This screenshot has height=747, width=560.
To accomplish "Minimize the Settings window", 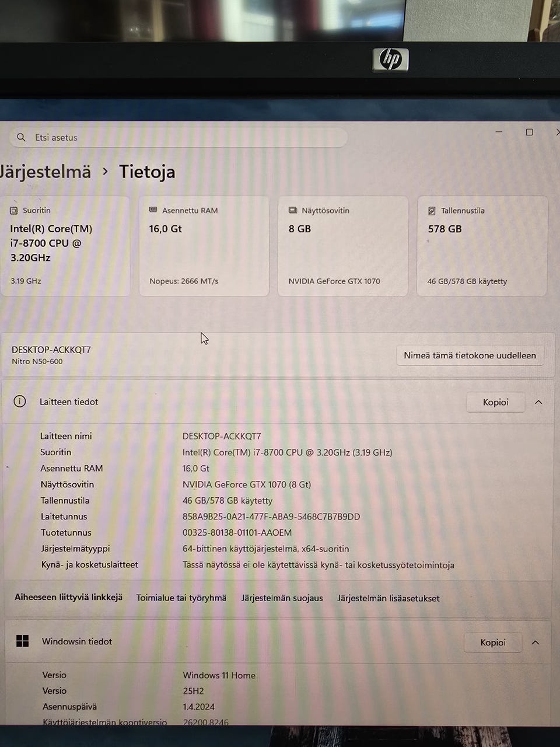I will pos(499,132).
